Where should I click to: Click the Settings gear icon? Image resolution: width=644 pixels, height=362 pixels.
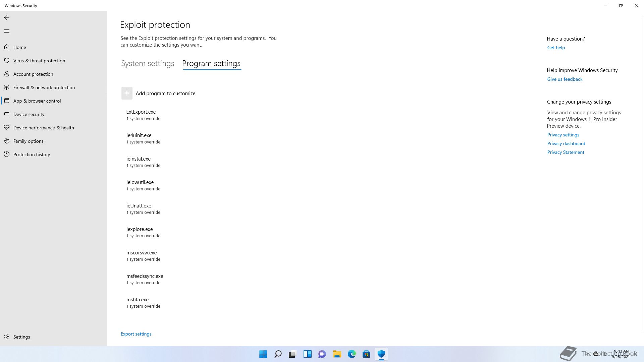7,337
